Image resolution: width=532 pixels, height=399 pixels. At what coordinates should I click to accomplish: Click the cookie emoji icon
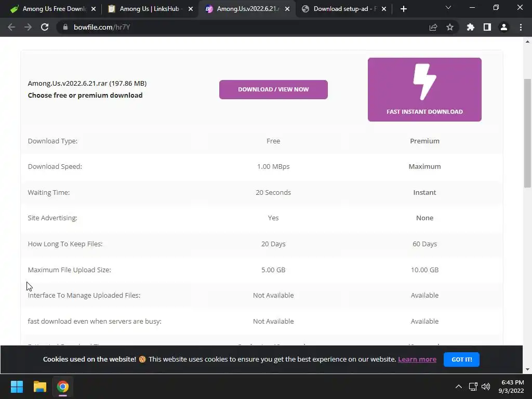tap(142, 360)
